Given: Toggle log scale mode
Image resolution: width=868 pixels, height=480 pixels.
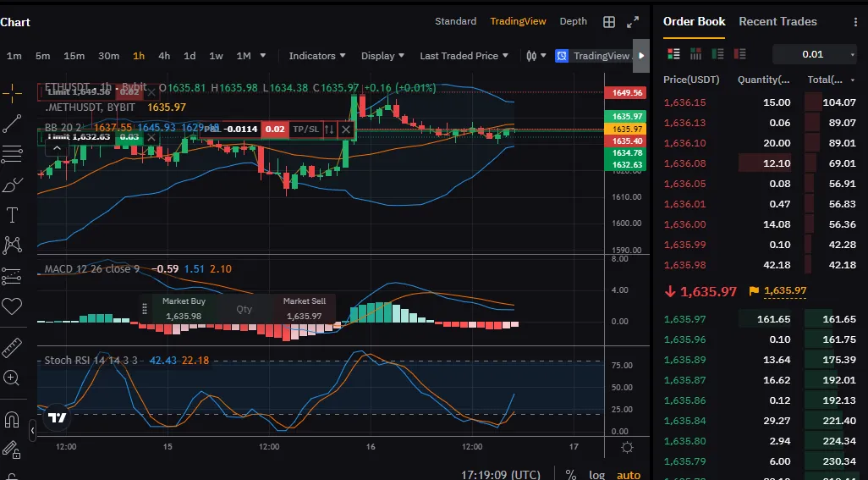Looking at the screenshot, I should click(x=596, y=474).
